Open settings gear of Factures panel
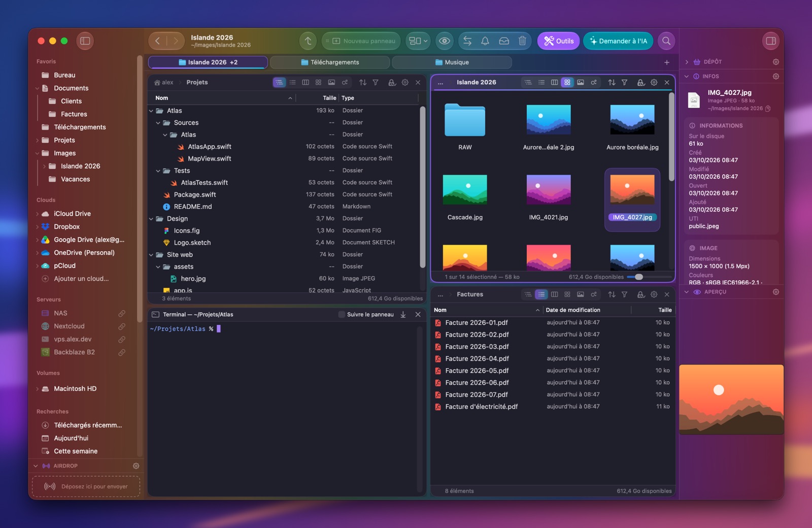This screenshot has height=528, width=812. point(654,294)
